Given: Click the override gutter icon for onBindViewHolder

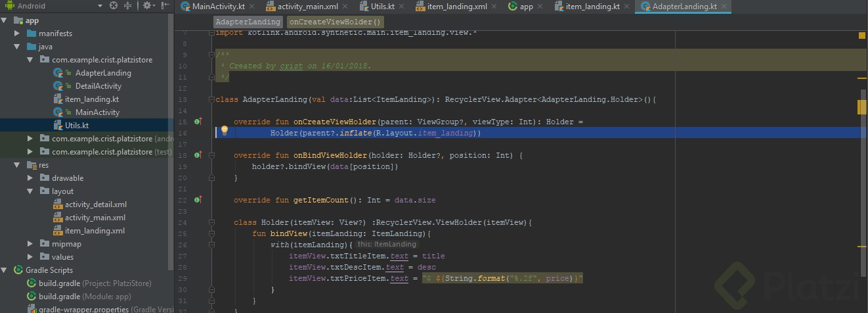Looking at the screenshot, I should (x=198, y=155).
